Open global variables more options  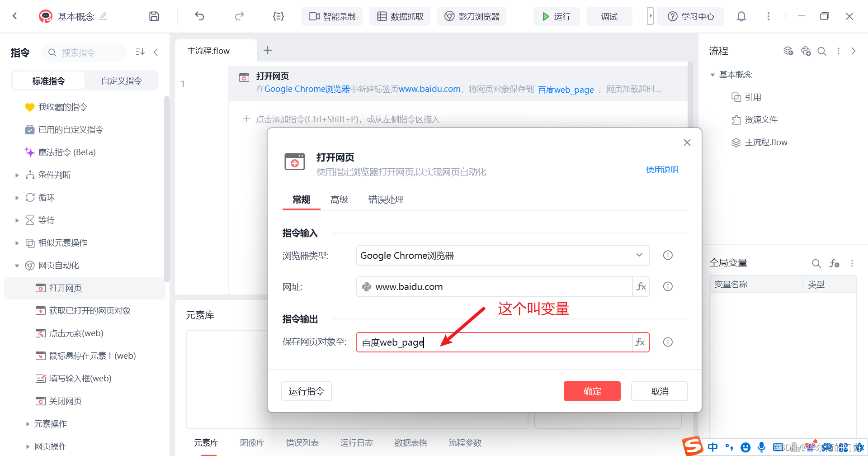click(852, 263)
